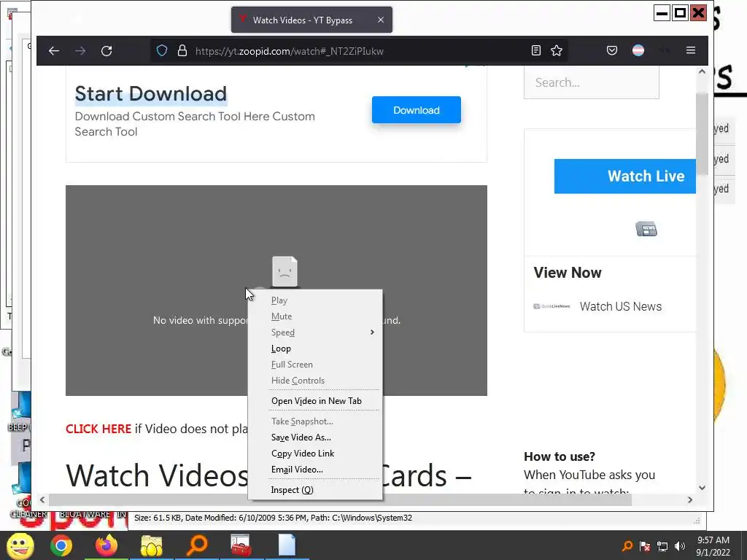The width and height of the screenshot is (747, 560).
Task: Bookmark this page with the star icon
Action: pos(557,50)
